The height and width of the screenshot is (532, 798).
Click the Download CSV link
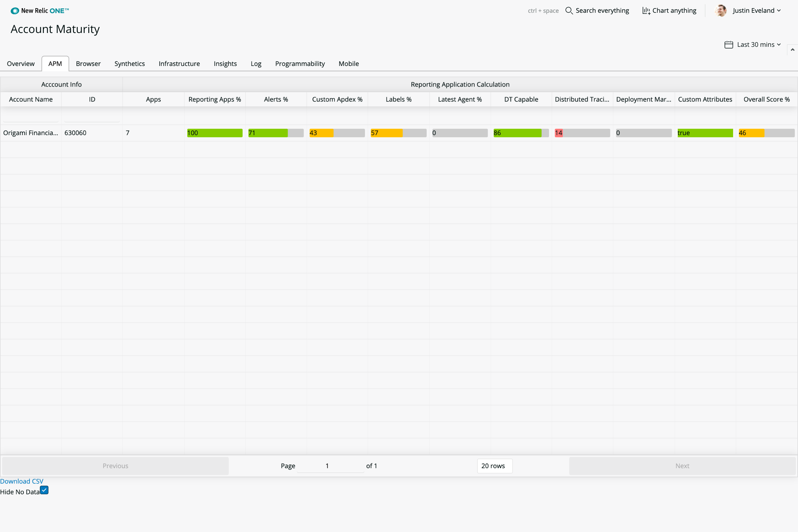click(x=22, y=481)
